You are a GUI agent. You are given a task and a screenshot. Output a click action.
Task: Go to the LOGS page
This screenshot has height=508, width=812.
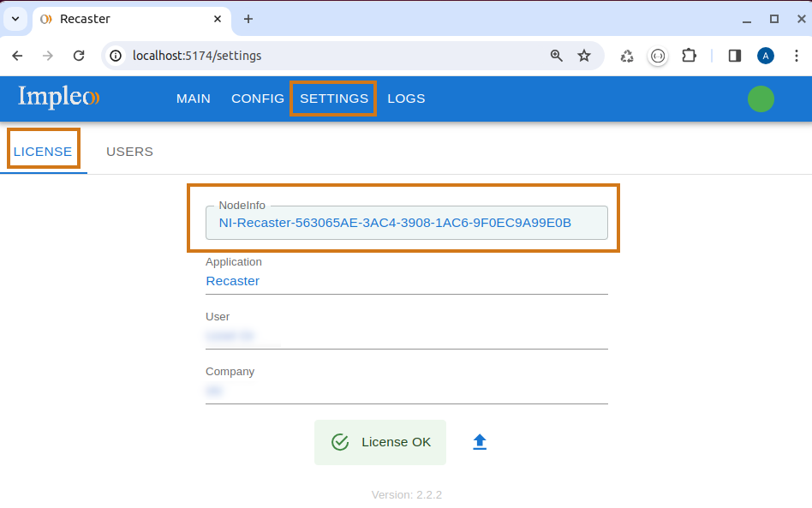pos(406,99)
